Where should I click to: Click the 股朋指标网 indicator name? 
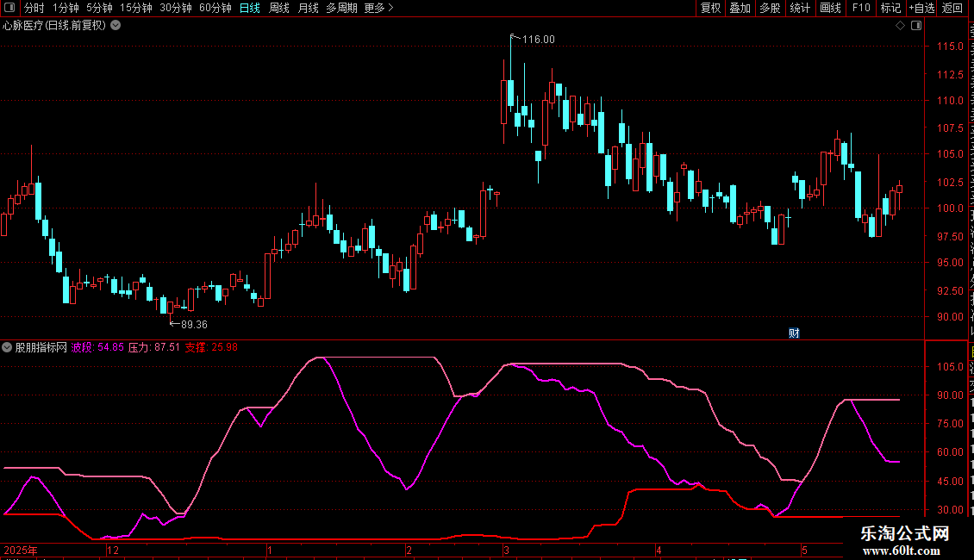coord(41,348)
